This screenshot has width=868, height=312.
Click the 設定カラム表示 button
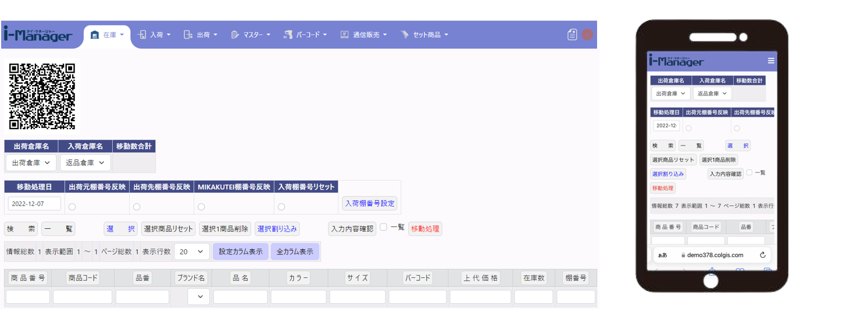coord(241,251)
